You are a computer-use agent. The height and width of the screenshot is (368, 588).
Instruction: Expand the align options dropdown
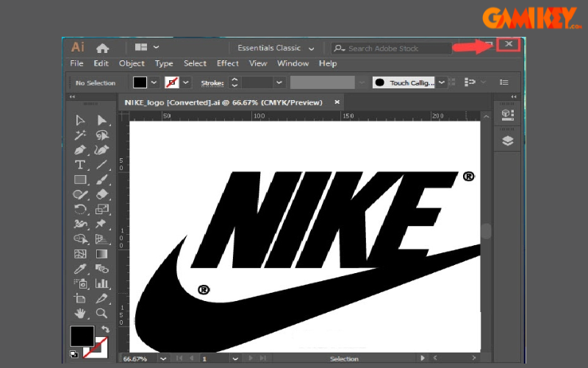click(484, 82)
